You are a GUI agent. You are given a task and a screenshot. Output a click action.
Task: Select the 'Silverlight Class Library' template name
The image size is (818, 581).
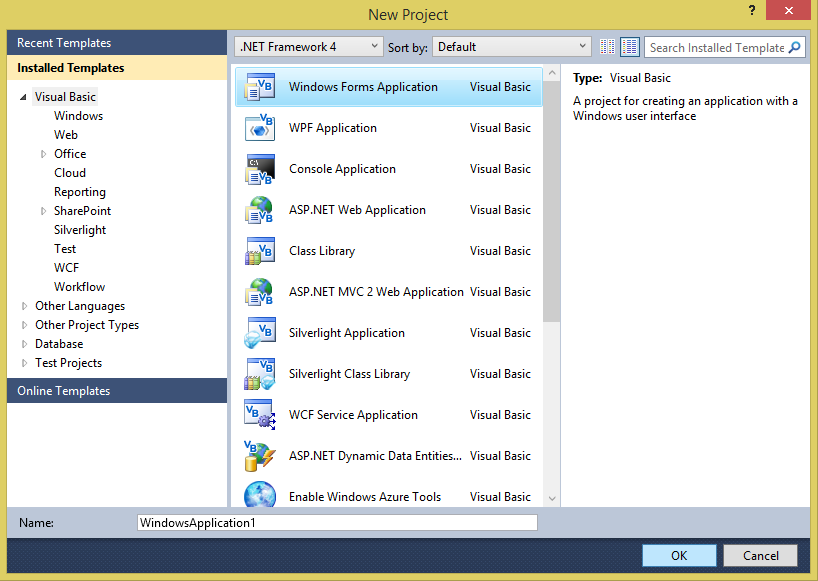350,374
